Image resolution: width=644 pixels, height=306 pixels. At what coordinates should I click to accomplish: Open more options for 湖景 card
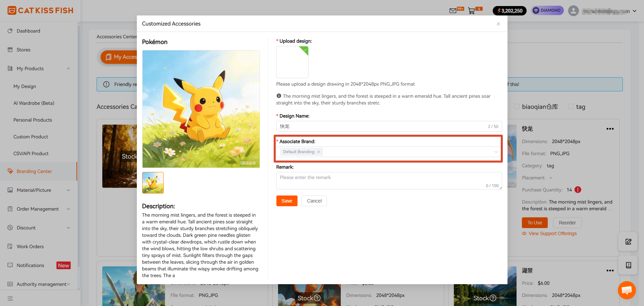pos(610,271)
